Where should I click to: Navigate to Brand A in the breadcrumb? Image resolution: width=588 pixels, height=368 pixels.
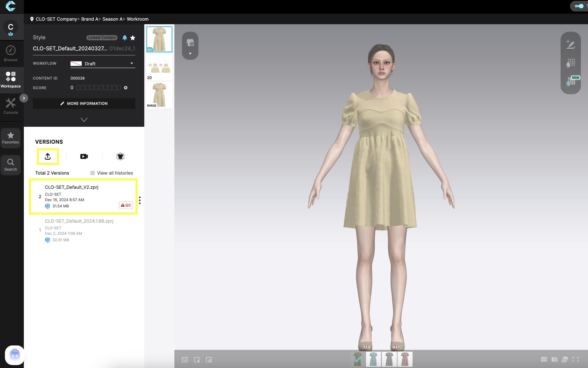(x=89, y=19)
